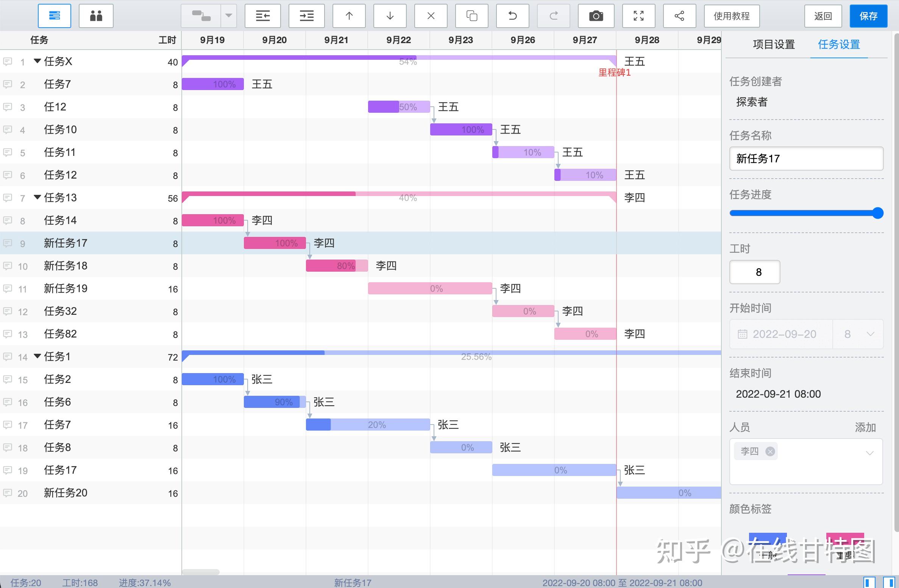Toggle the right panel visibility icon in status bar
Screen dimensions: 899x588
(x=889, y=583)
